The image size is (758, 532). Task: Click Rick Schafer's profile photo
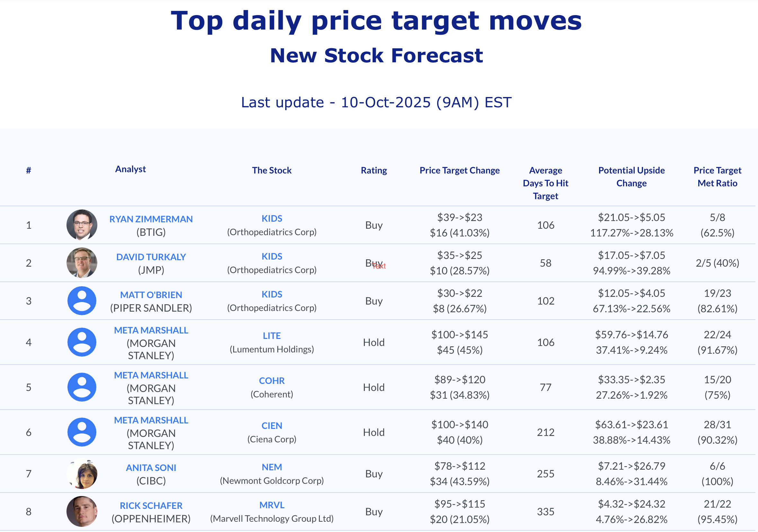pyautogui.click(x=82, y=511)
